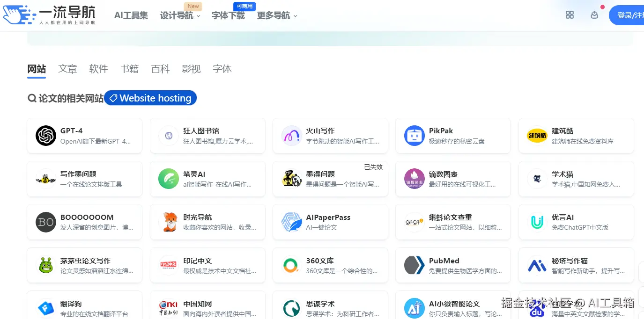
Task: Open the grid apps icon in header
Action: (x=570, y=15)
